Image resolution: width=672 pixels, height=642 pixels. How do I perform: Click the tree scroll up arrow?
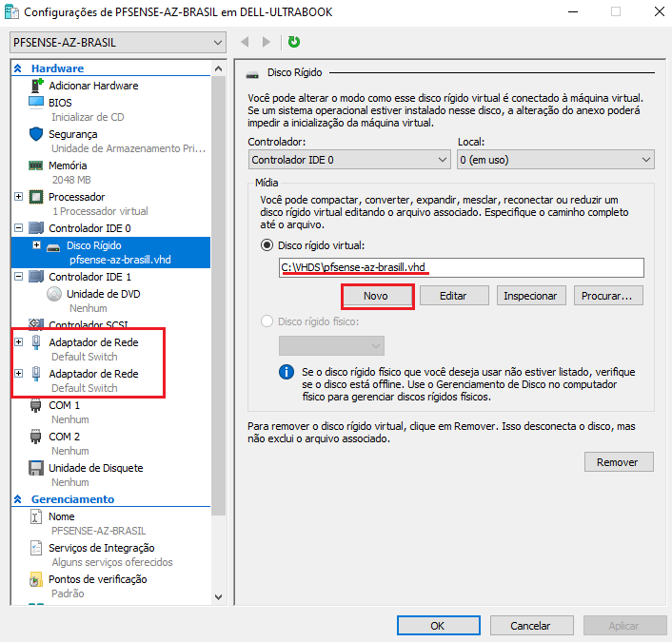218,68
